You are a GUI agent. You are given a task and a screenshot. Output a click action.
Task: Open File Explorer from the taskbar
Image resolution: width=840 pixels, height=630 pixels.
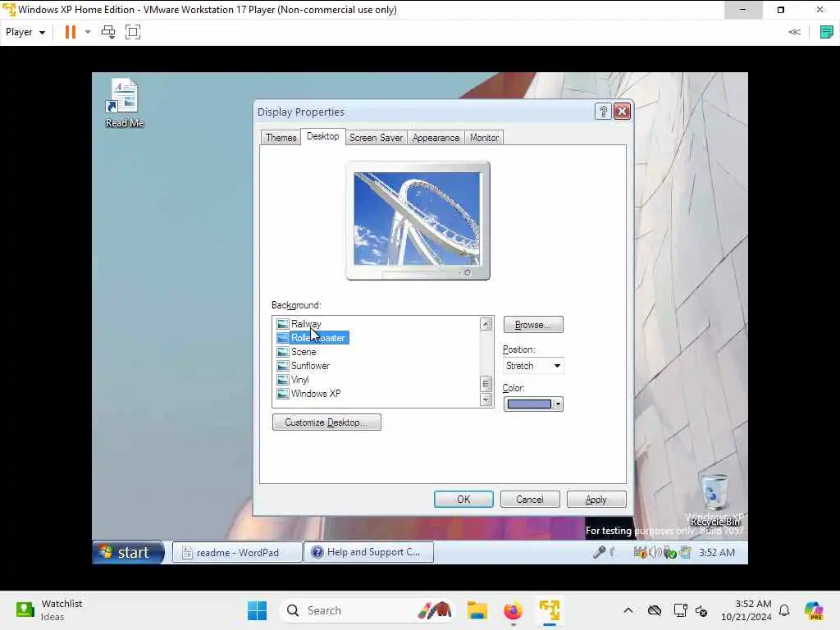tap(477, 610)
